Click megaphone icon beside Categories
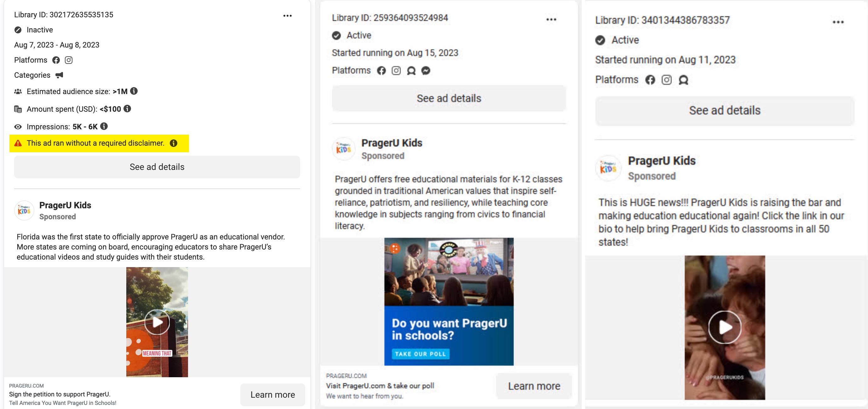Image resolution: width=868 pixels, height=409 pixels. (59, 75)
